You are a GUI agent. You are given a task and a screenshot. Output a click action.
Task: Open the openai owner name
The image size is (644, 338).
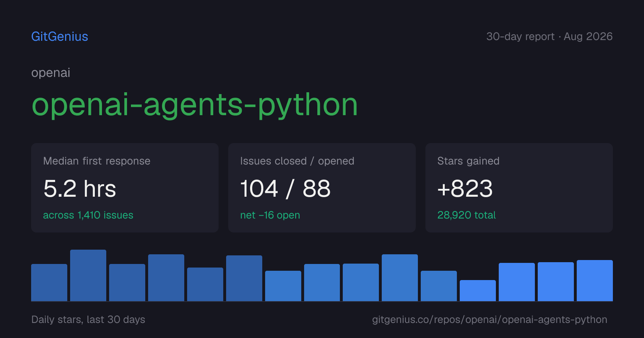pos(51,73)
